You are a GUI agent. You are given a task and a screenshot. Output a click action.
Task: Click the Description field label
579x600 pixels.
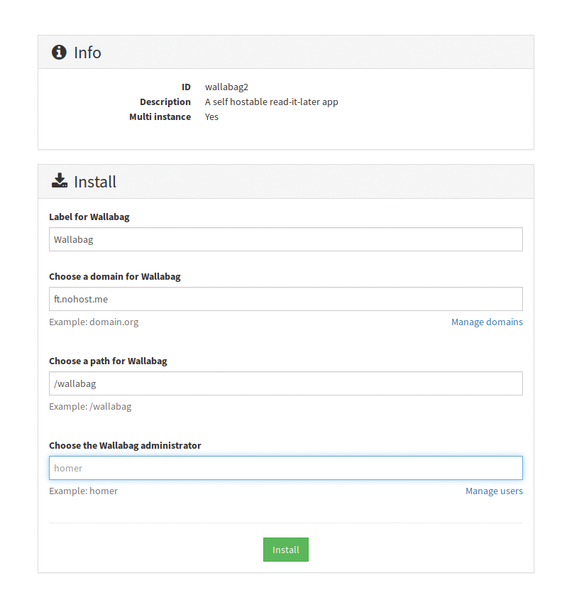pyautogui.click(x=165, y=102)
